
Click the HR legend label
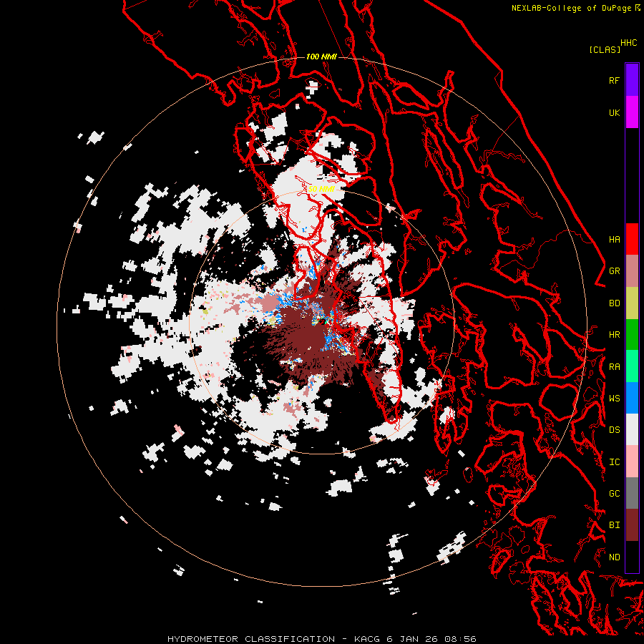point(614,335)
